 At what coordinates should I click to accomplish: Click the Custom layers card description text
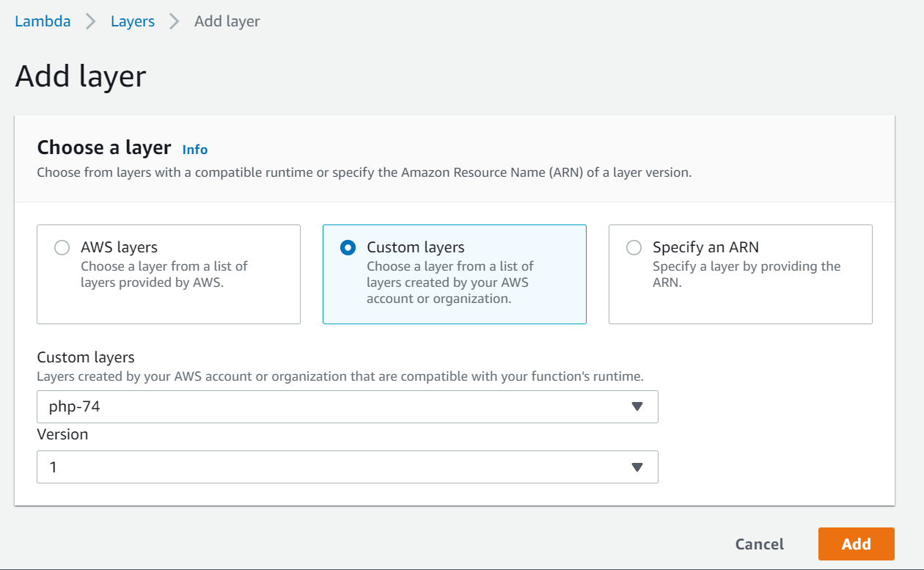pos(450,282)
